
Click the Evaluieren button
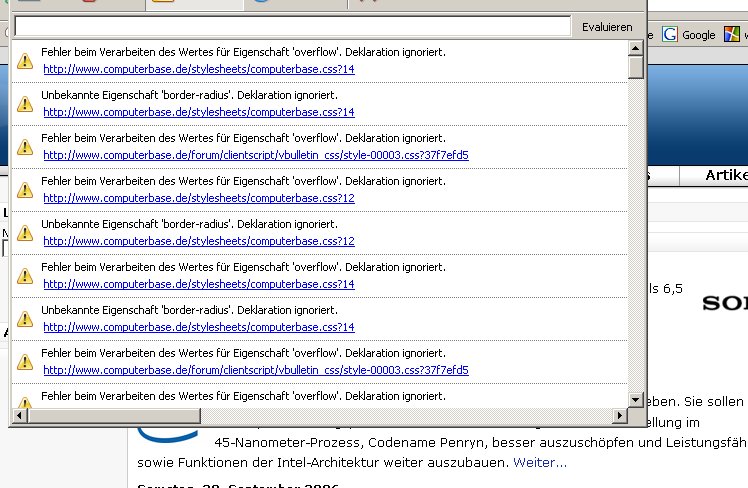(607, 27)
